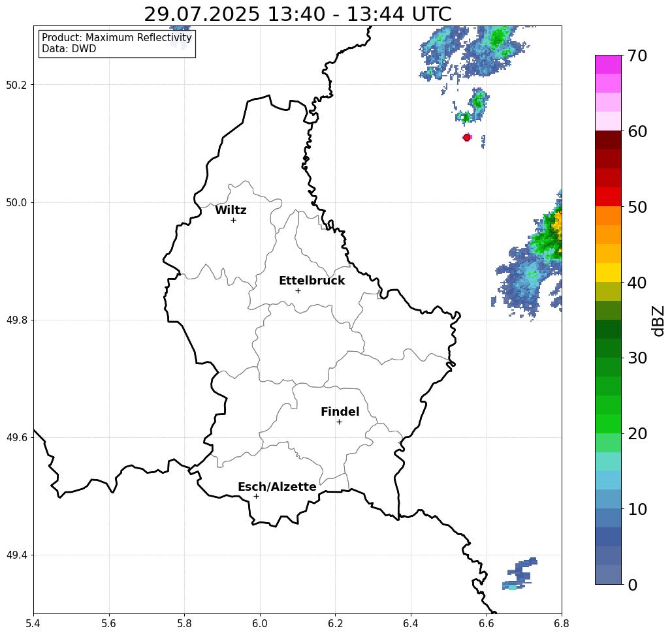This screenshot has width=672, height=635.
Task: Click the colorbar tick label 70
Action: (x=637, y=55)
